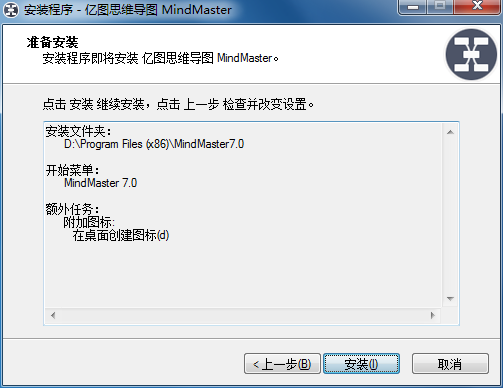Close the MindMaster setup window
Image resolution: width=503 pixels, height=388 pixels.
(x=477, y=7)
